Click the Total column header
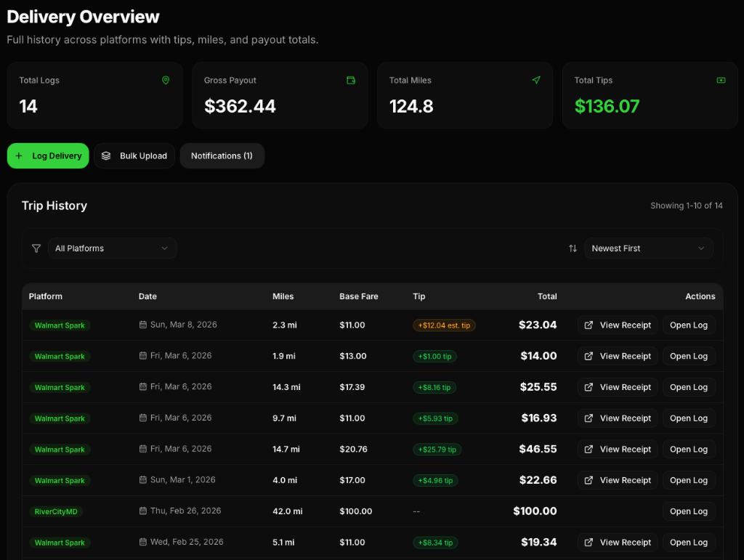The image size is (744, 560). (x=547, y=296)
